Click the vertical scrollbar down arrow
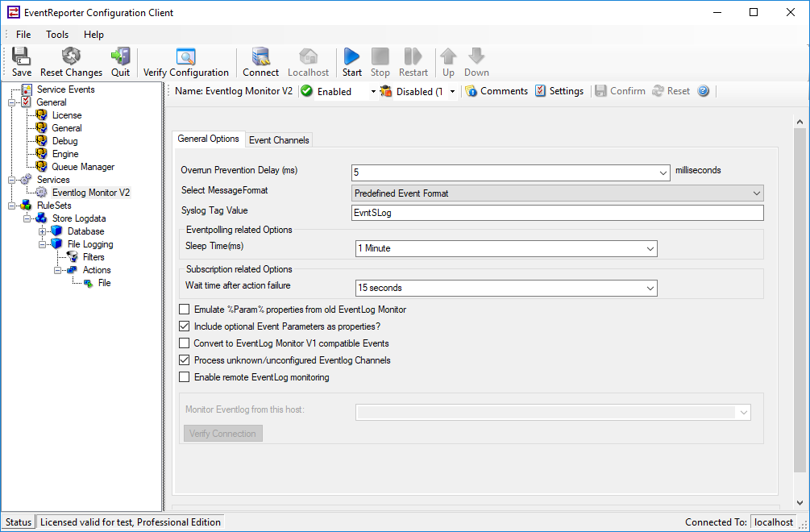This screenshot has width=810, height=532. click(x=800, y=502)
